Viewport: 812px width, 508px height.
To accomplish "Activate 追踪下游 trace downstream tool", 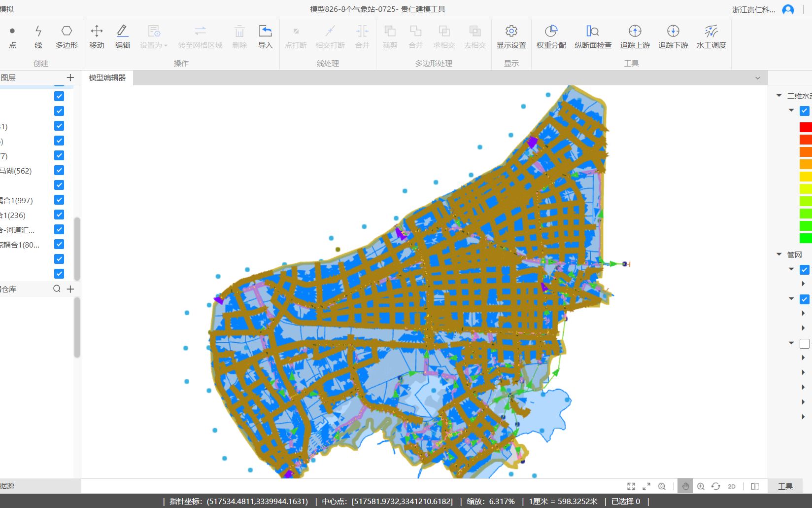I will (x=673, y=37).
